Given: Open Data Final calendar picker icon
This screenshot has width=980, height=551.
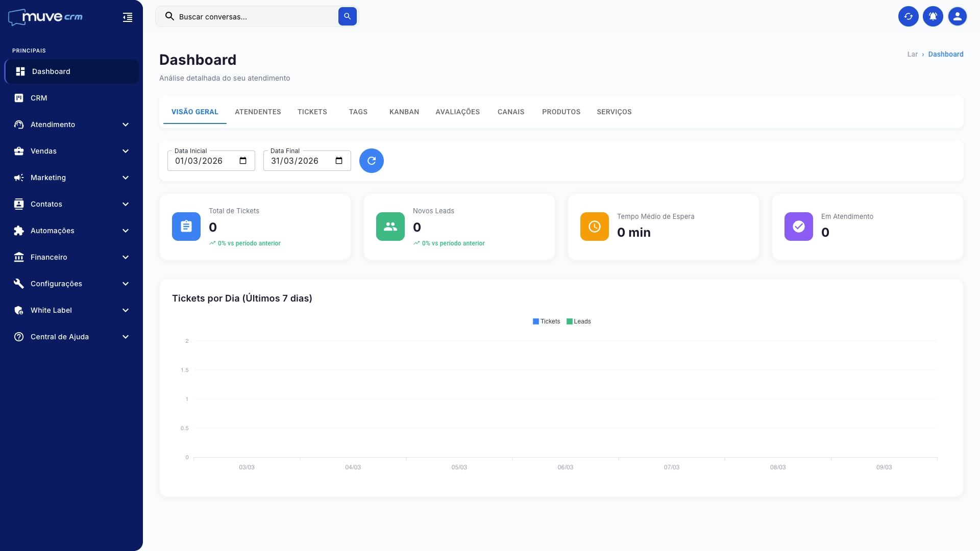Looking at the screenshot, I should (339, 161).
